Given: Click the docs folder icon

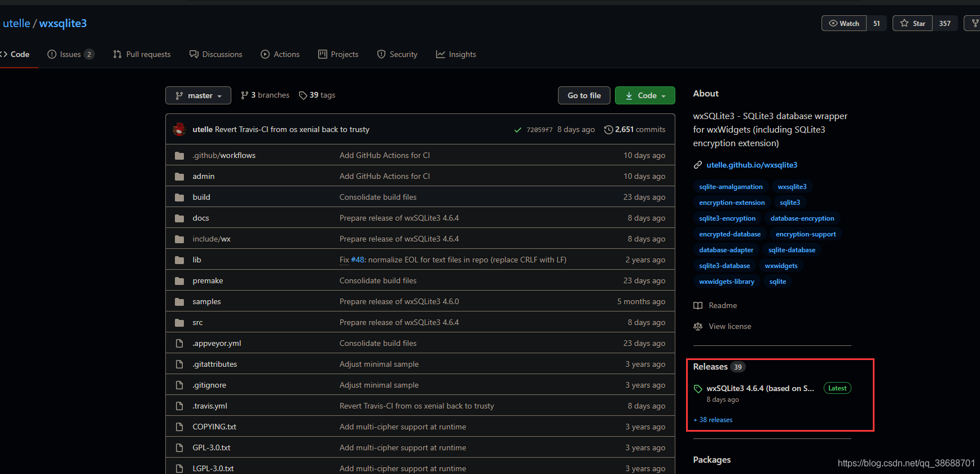Looking at the screenshot, I should (x=179, y=218).
